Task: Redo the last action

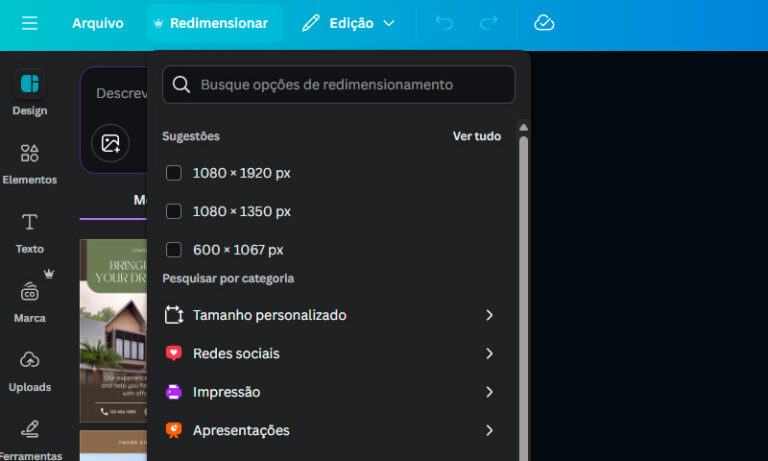Action: (489, 23)
